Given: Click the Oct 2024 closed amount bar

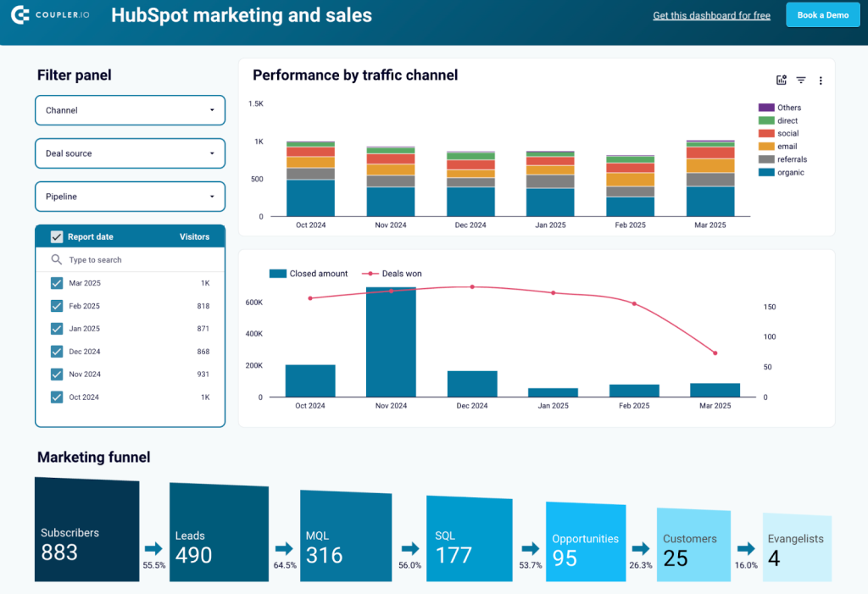Looking at the screenshot, I should (310, 380).
